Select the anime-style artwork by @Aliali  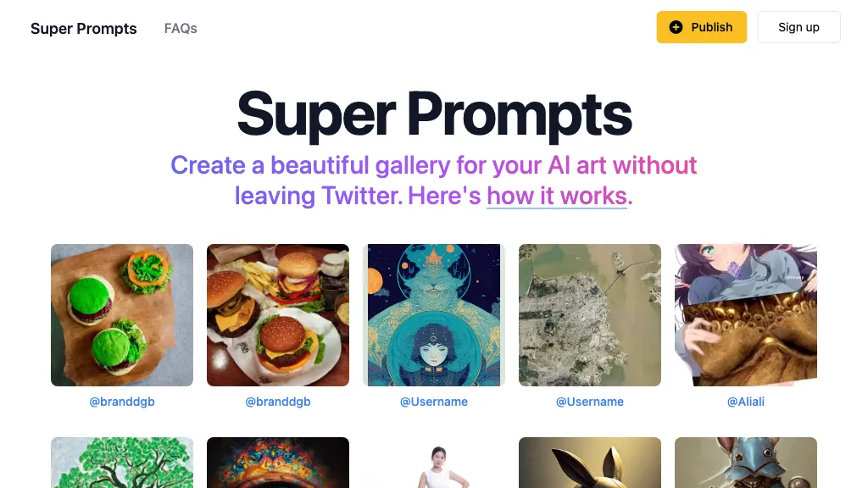click(744, 314)
